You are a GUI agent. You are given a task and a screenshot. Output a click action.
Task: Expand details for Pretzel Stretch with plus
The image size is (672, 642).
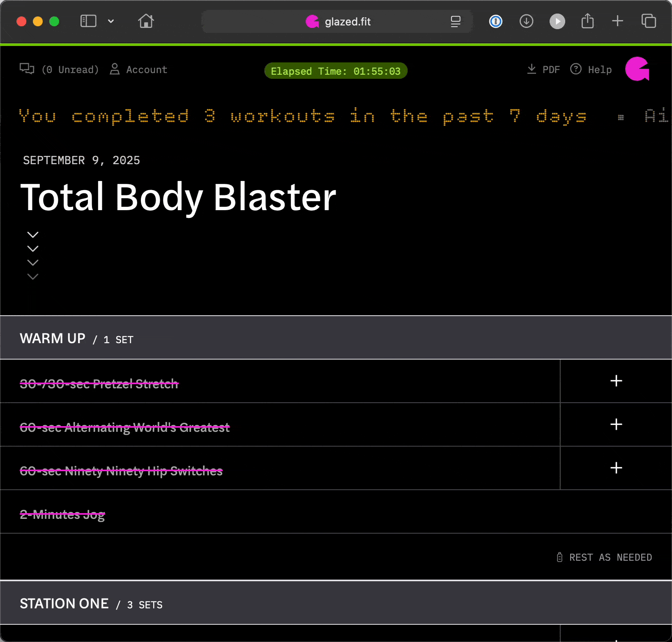click(x=616, y=381)
